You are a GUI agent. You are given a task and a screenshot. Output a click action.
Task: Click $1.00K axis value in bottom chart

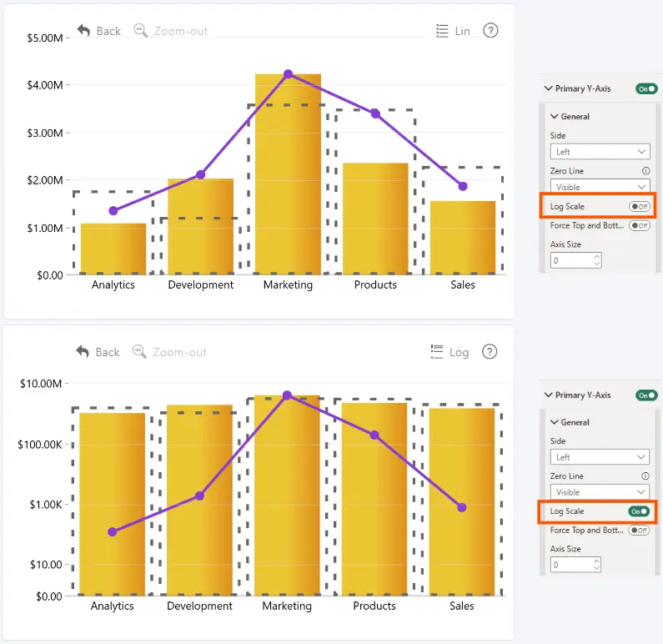(46, 505)
